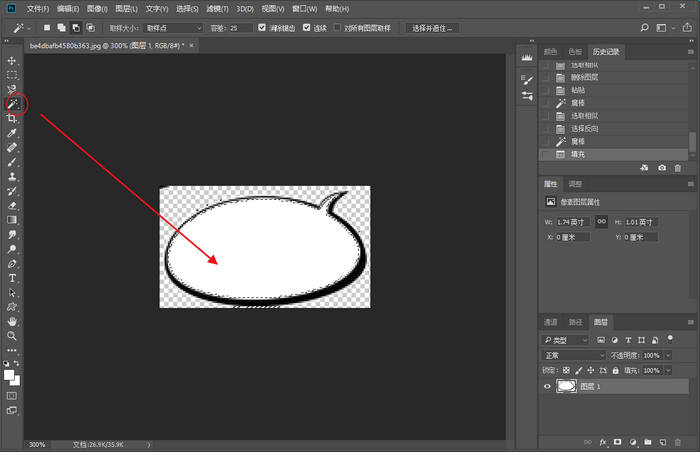Switch to the 通道 channels tab
The image size is (700, 452).
click(550, 323)
